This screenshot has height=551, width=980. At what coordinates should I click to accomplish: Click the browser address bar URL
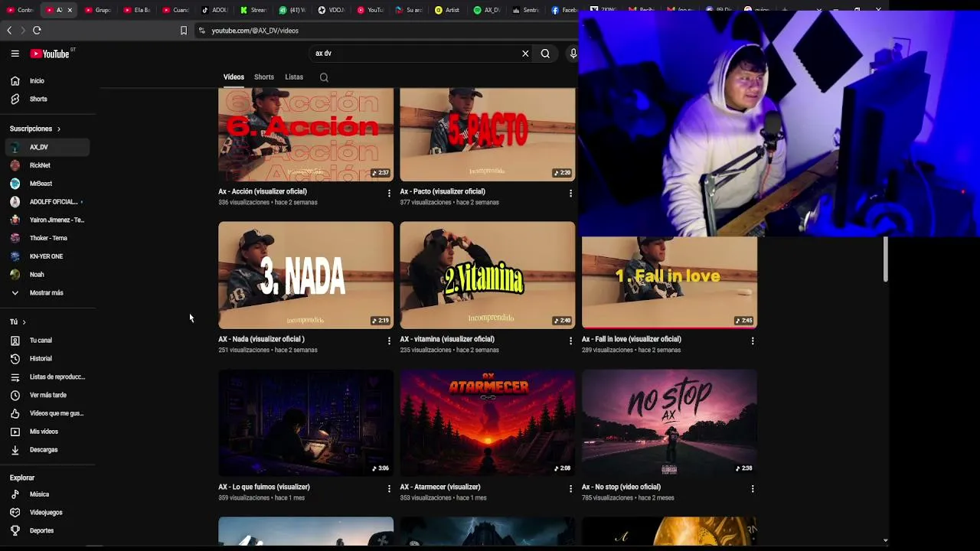click(255, 31)
